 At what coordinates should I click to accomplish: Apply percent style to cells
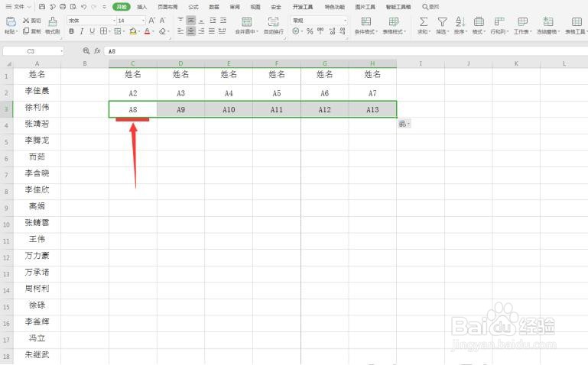point(310,31)
